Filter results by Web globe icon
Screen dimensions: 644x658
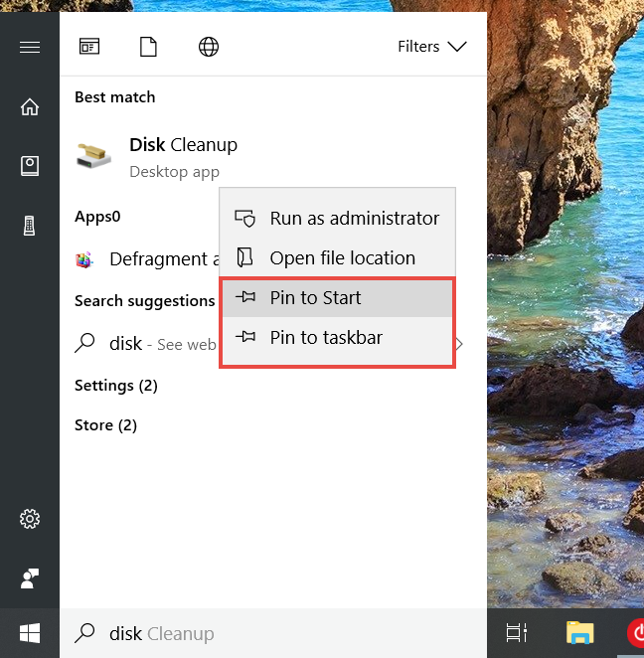pos(209,47)
